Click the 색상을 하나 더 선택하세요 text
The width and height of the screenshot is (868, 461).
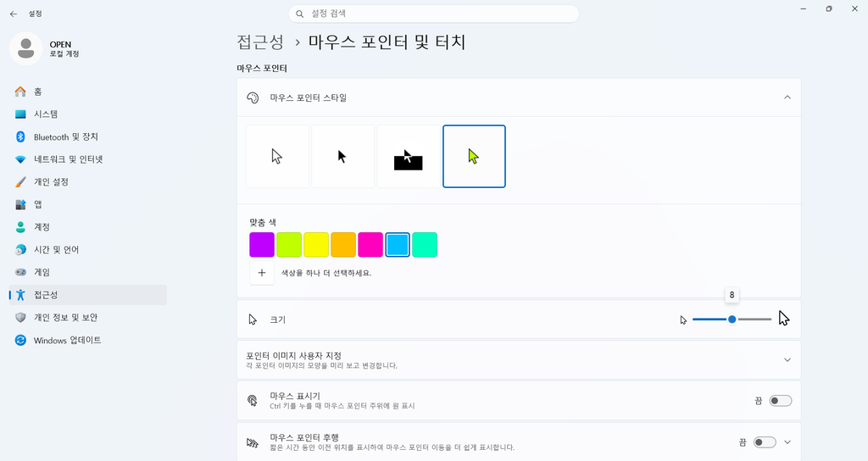pos(326,273)
